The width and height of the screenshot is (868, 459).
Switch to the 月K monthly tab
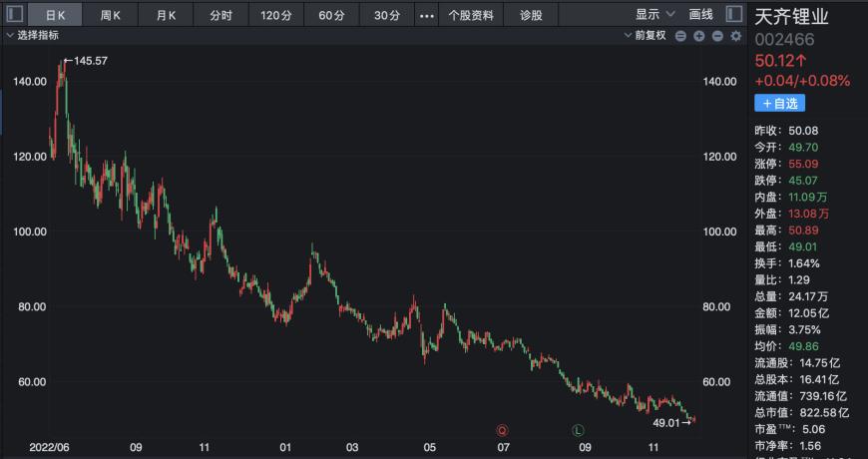(x=166, y=16)
